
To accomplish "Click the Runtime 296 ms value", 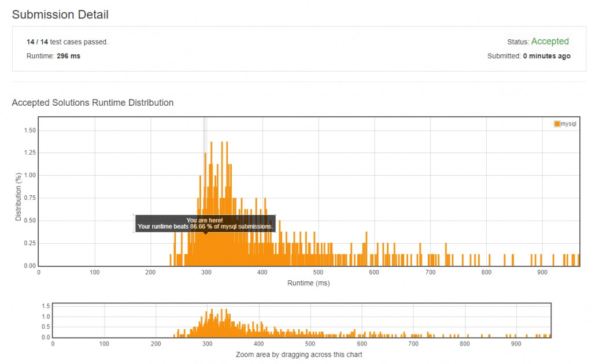I will tap(68, 56).
